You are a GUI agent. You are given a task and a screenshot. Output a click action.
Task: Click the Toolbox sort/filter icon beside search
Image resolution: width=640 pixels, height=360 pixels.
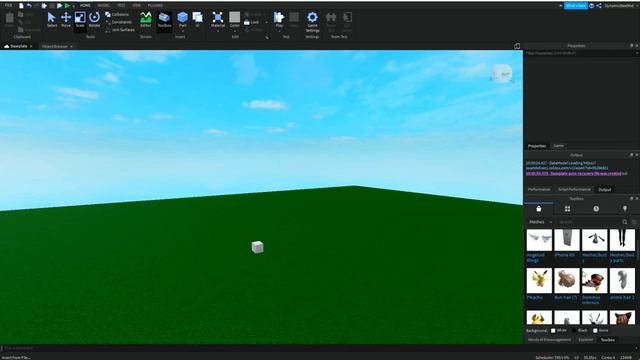pyautogui.click(x=634, y=222)
